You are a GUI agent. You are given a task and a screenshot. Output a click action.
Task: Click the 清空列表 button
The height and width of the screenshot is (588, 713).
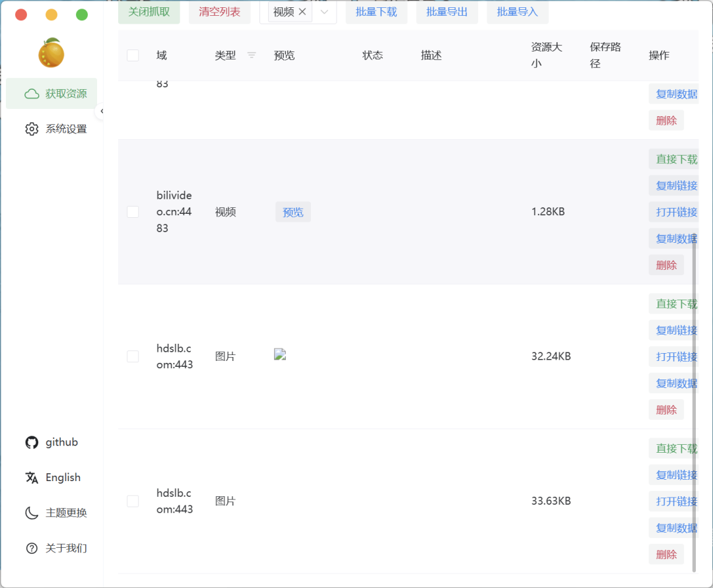click(x=220, y=12)
